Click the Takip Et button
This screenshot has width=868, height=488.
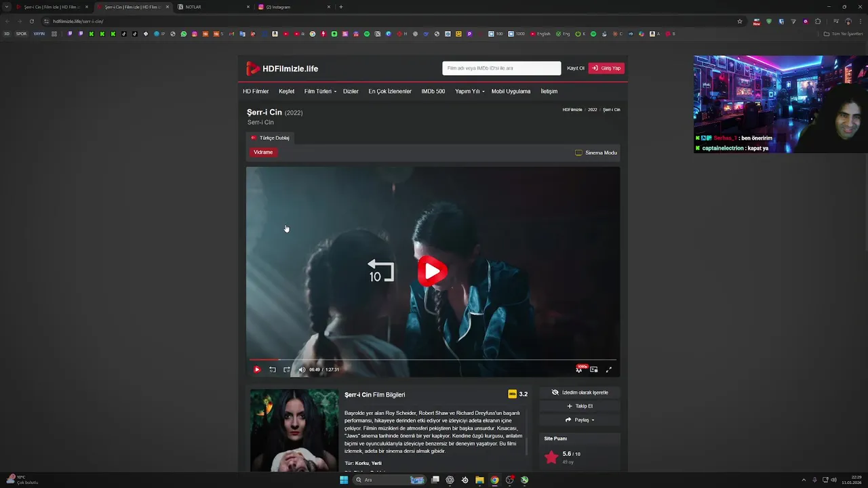point(580,406)
